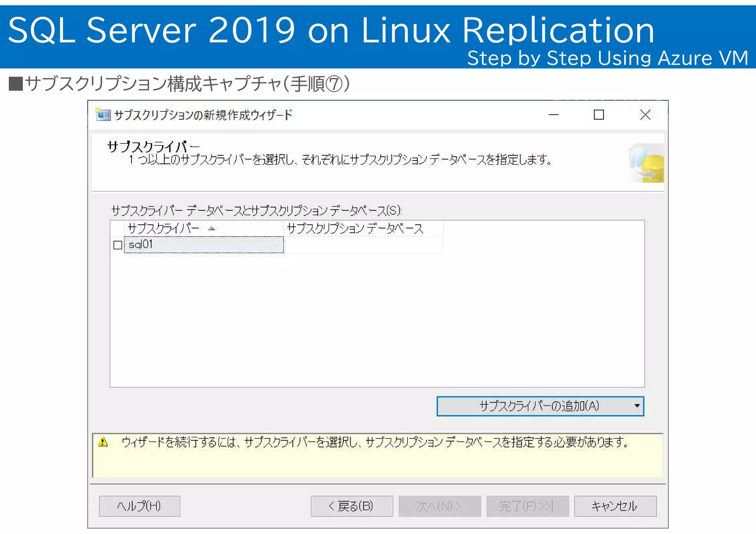Open the サブスクライバーの追加(A) dropdown arrow

point(637,406)
